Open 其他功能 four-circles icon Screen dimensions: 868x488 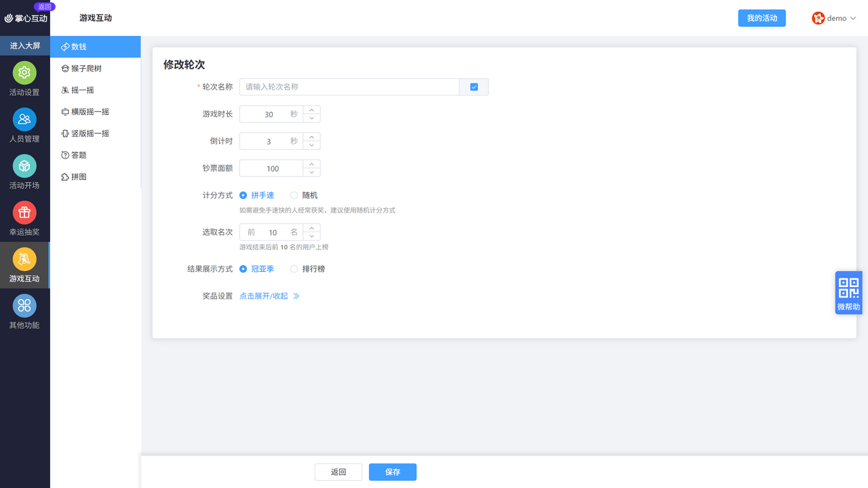(25, 306)
